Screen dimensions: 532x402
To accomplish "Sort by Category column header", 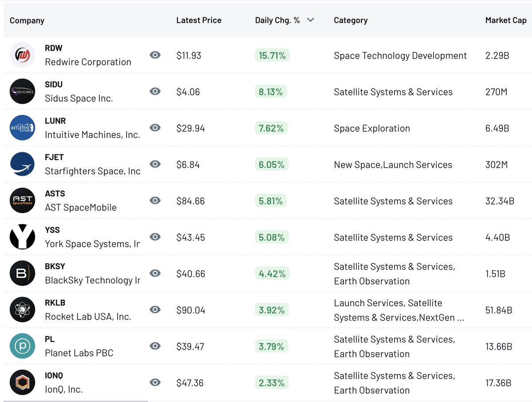I will pos(351,20).
